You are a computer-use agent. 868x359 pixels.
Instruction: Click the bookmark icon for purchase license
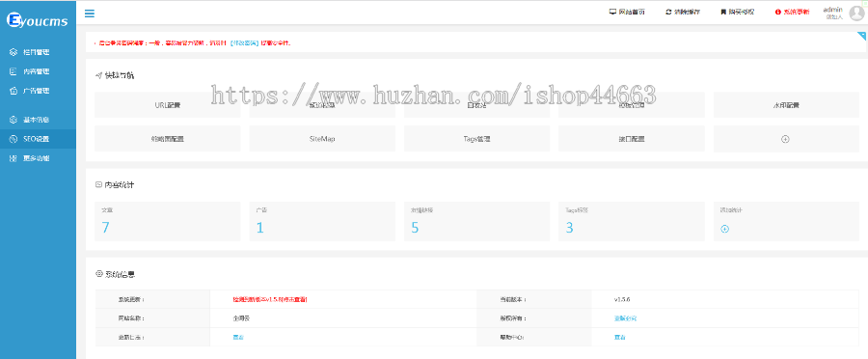pyautogui.click(x=723, y=12)
